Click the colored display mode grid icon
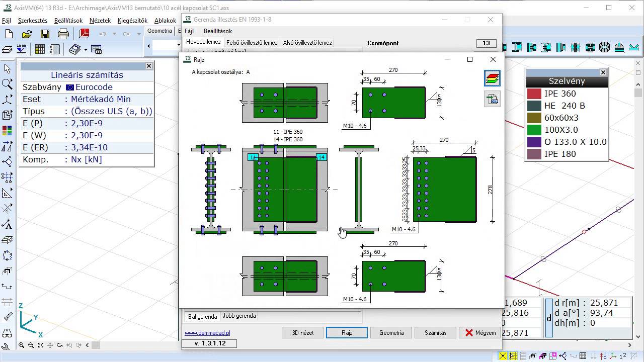The height and width of the screenshot is (362, 644). click(x=7, y=131)
